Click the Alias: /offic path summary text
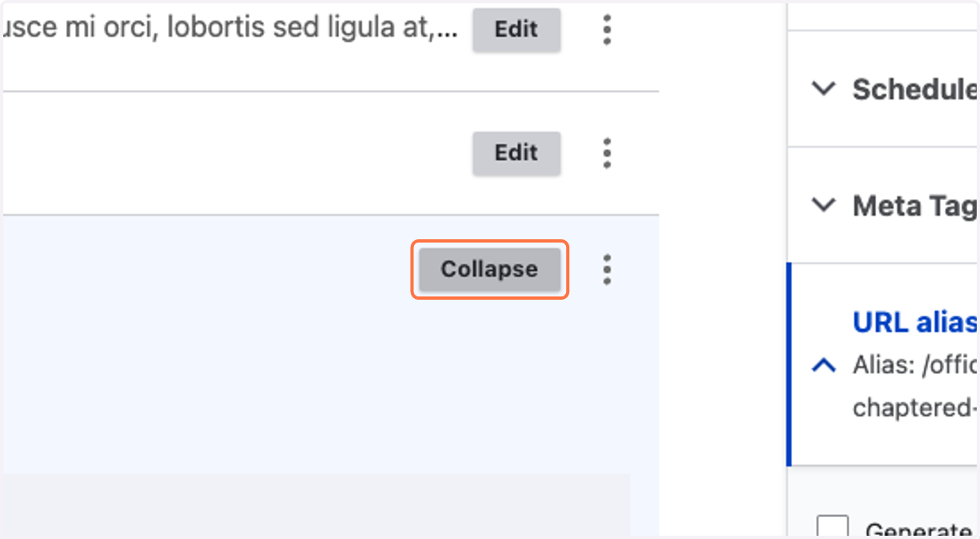 pos(915,365)
